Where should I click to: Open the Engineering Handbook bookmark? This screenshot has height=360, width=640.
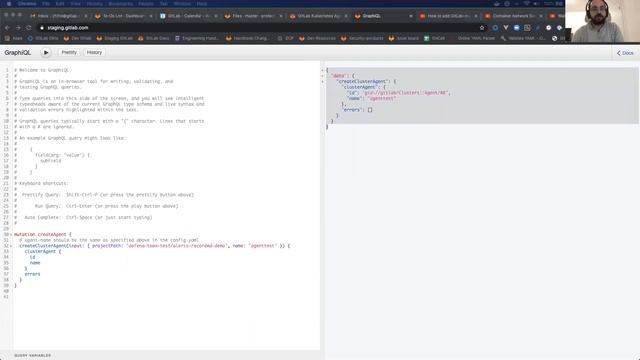[197, 38]
